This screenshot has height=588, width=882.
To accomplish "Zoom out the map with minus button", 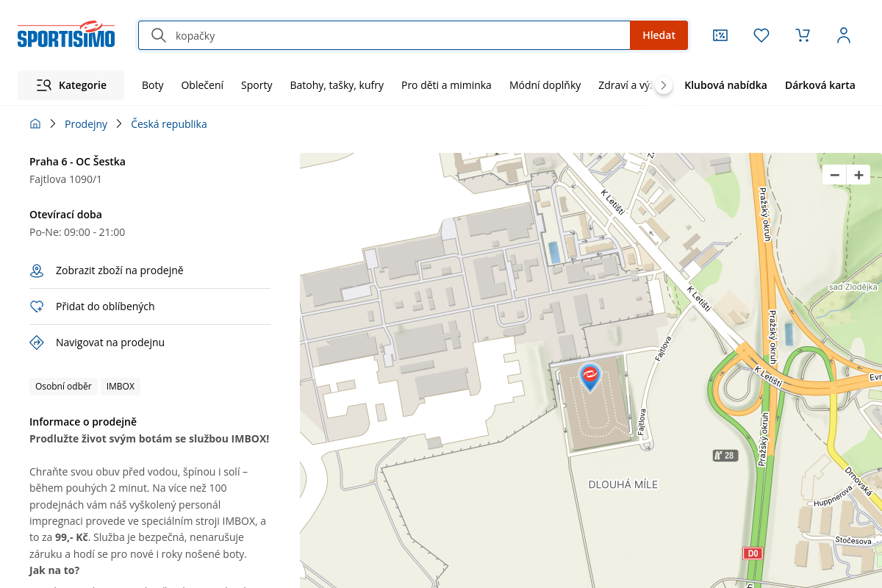I will point(834,175).
